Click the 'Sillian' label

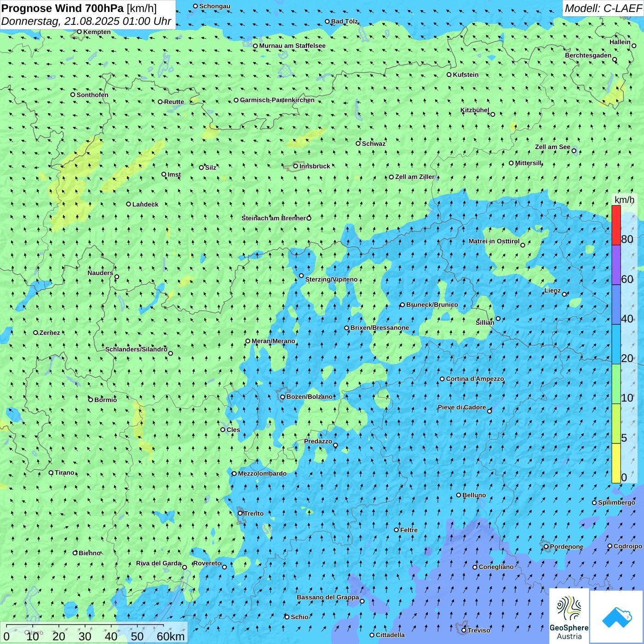(485, 322)
